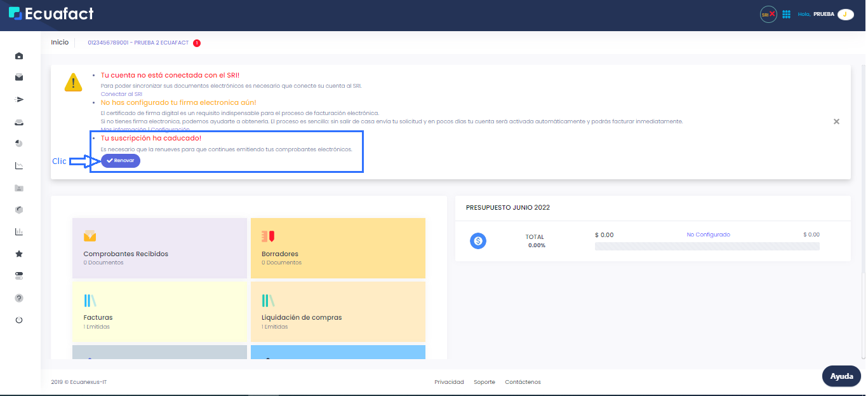Dismiss the warning alert with X

tap(836, 121)
